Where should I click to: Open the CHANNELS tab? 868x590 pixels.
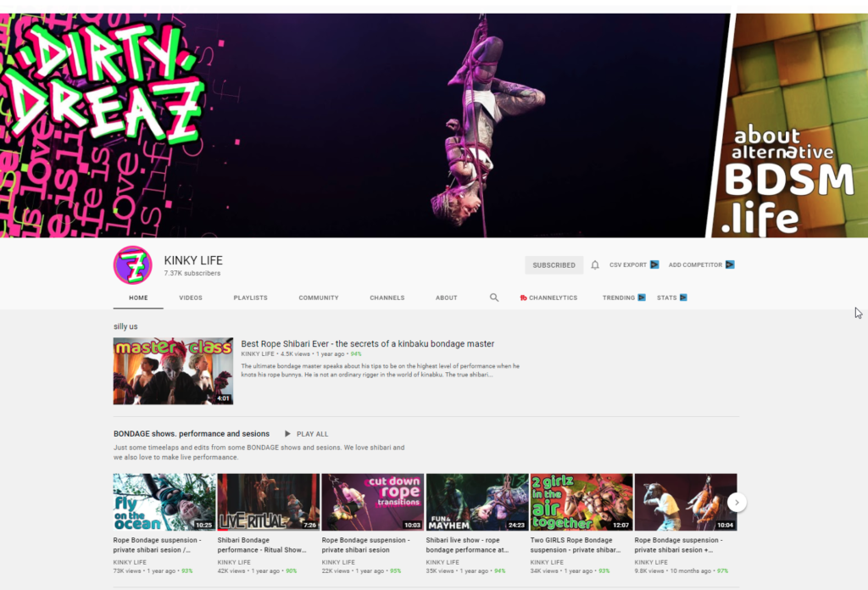click(387, 298)
